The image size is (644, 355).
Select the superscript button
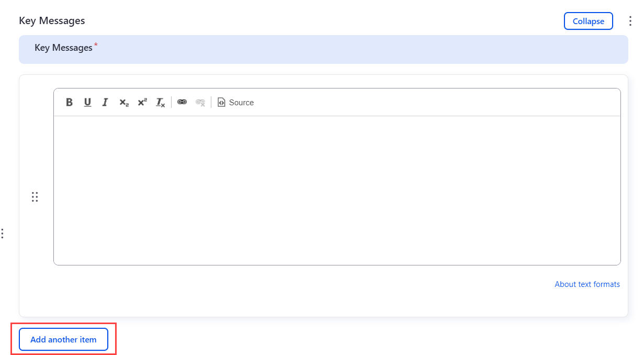142,103
